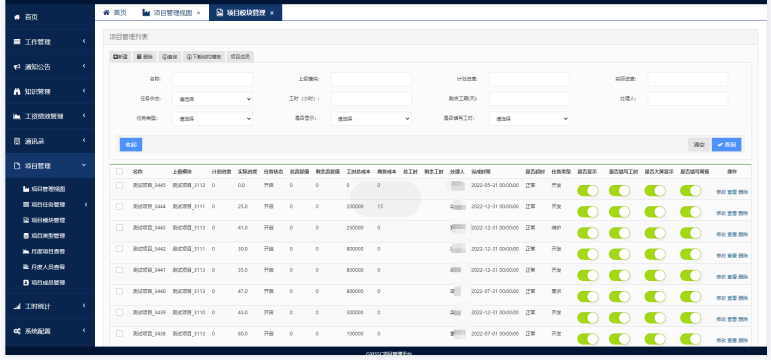The height and width of the screenshot is (360, 771).
Task: Click the icon beside 项目管理视图 in sidebar submenu
Action: point(26,189)
